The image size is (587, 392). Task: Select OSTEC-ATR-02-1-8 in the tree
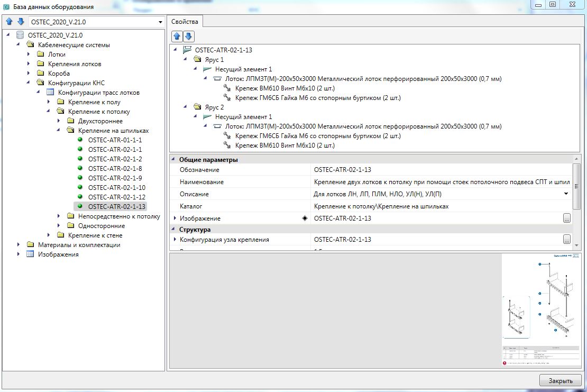(115, 168)
